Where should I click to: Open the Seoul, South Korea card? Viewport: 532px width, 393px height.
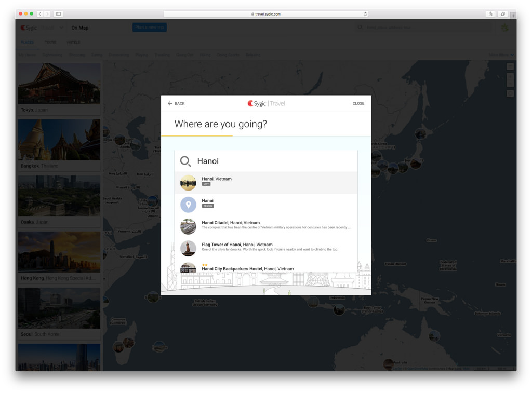click(x=59, y=313)
